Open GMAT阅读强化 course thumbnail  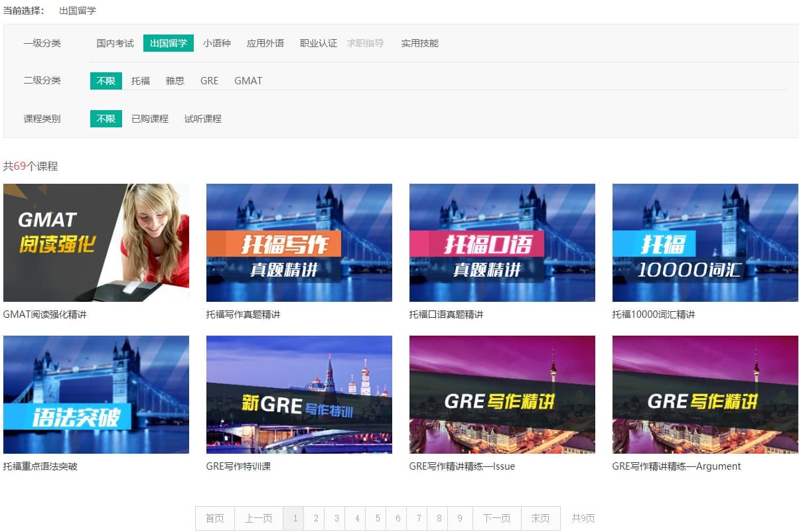coord(96,243)
